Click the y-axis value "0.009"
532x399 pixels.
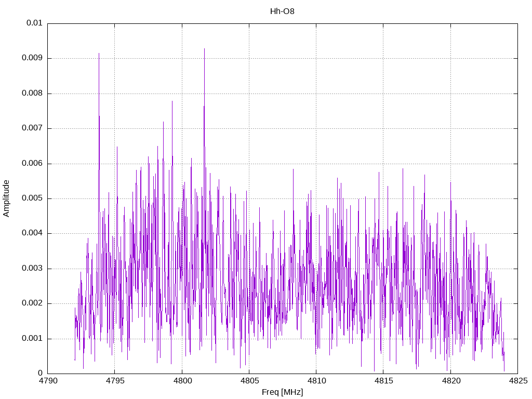[32, 58]
